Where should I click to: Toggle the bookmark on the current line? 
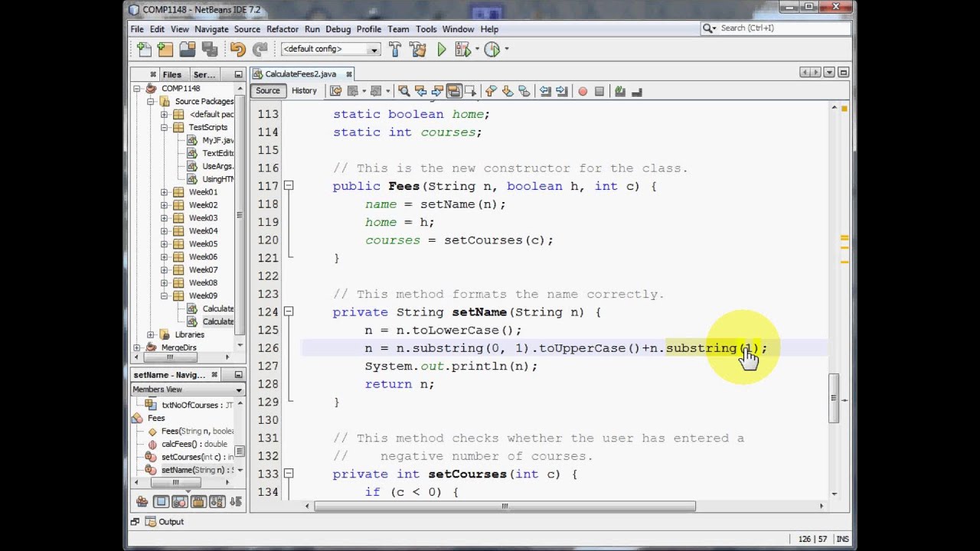524,91
